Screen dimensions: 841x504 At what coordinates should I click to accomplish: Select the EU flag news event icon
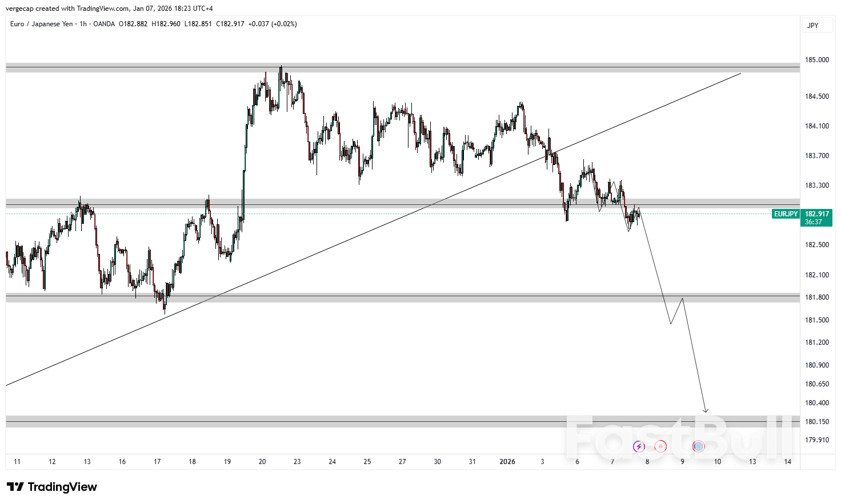pyautogui.click(x=698, y=447)
